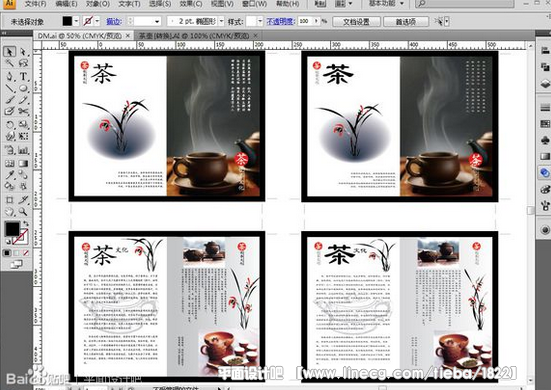Screen dimensions: 551x390
Task: Select the Selection (black arrow) tool
Action: click(x=9, y=52)
